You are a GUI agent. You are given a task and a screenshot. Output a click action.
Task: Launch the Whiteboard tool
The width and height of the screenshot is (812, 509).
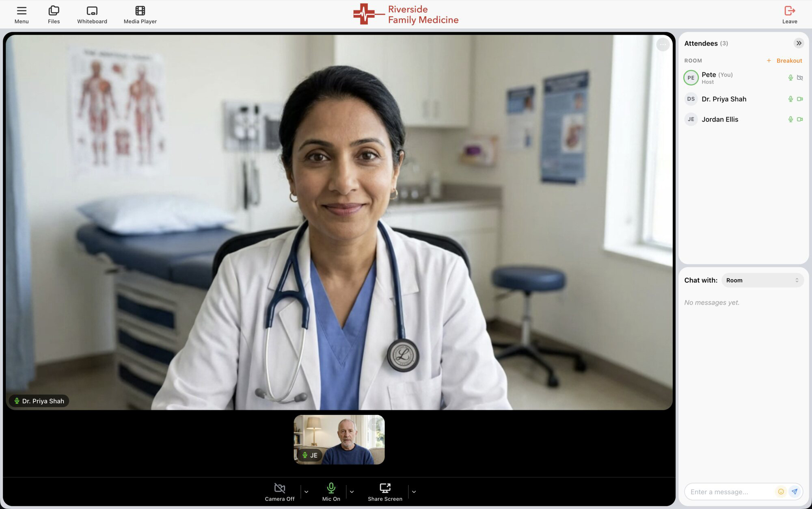(x=92, y=15)
